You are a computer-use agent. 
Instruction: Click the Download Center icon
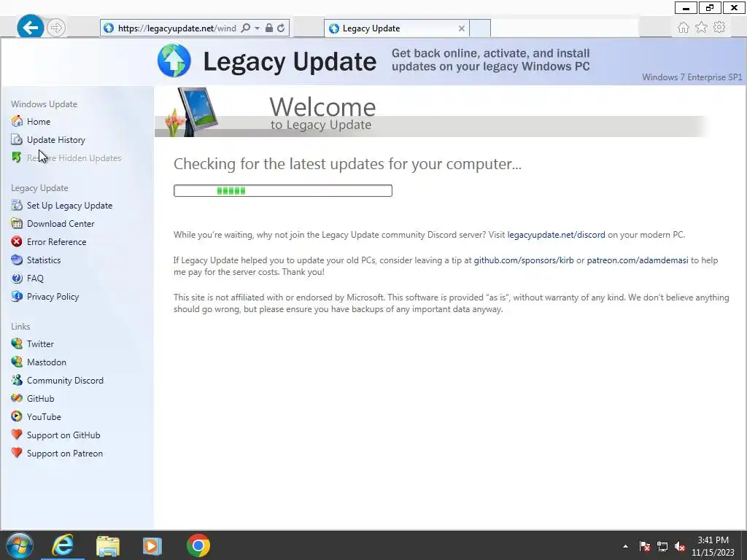(x=17, y=223)
